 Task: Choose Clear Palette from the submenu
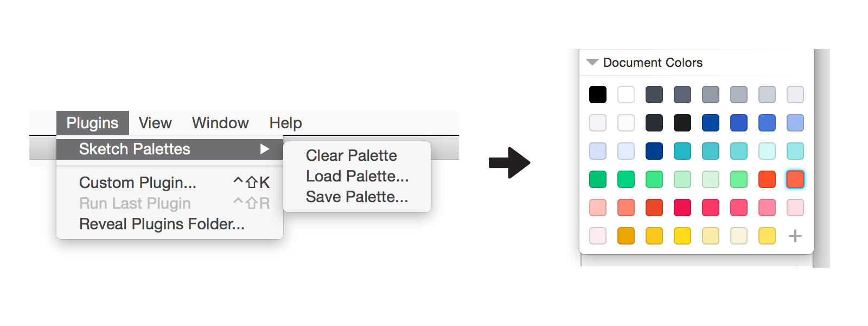click(x=351, y=155)
